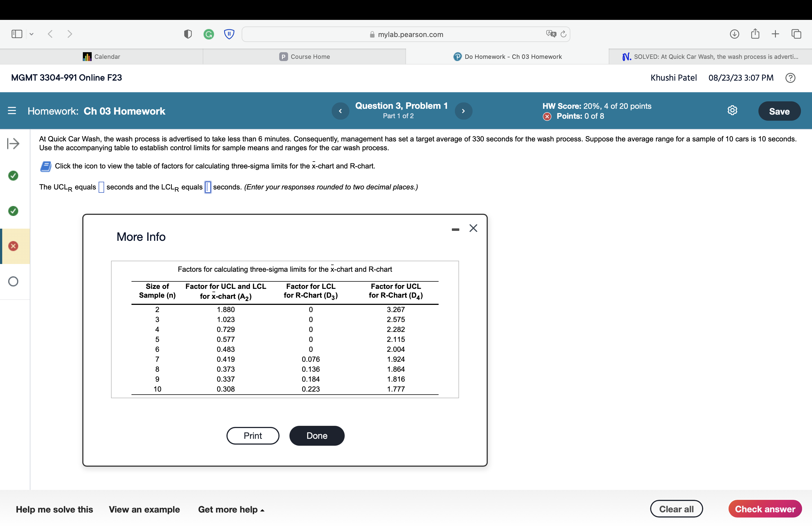
Task: Open the homework hamburger menu
Action: pyautogui.click(x=12, y=111)
